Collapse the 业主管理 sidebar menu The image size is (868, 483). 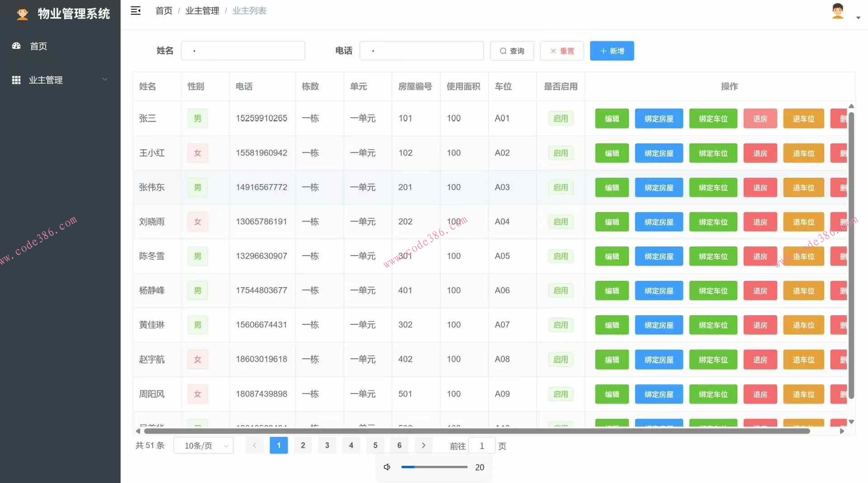[105, 80]
